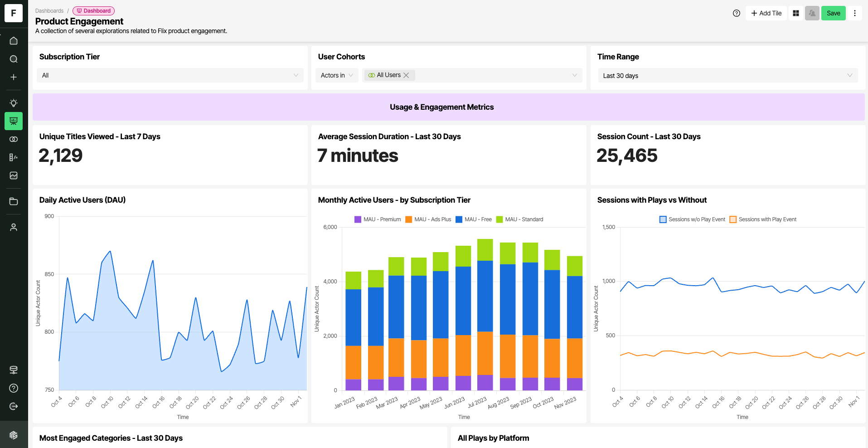
Task: Expand the Subscription Tier All dropdown
Action: [170, 75]
